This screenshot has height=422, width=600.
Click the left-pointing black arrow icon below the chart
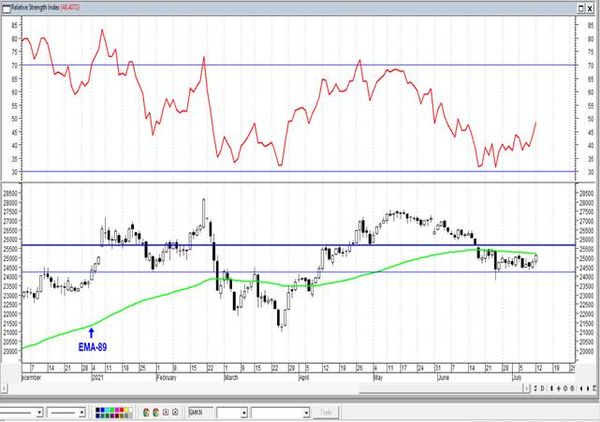(581, 388)
